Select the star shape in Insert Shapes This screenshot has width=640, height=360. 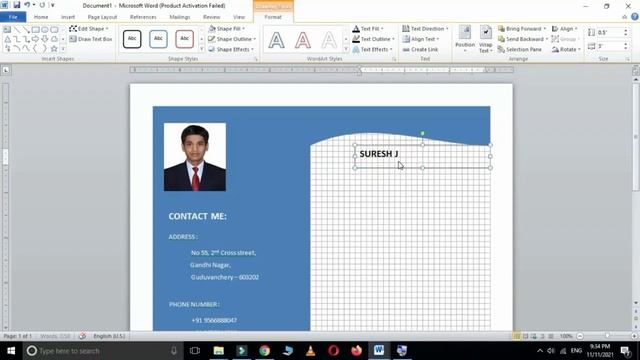tap(54, 49)
